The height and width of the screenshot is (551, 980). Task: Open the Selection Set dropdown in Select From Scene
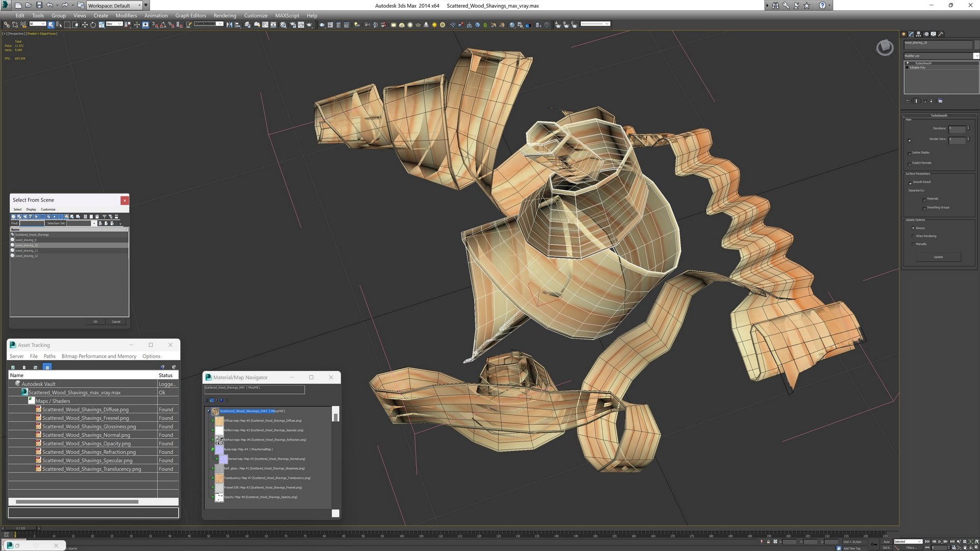click(93, 223)
